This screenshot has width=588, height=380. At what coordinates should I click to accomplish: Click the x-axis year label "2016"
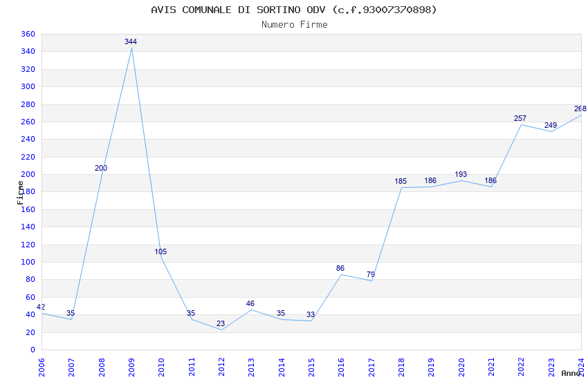pos(341,368)
